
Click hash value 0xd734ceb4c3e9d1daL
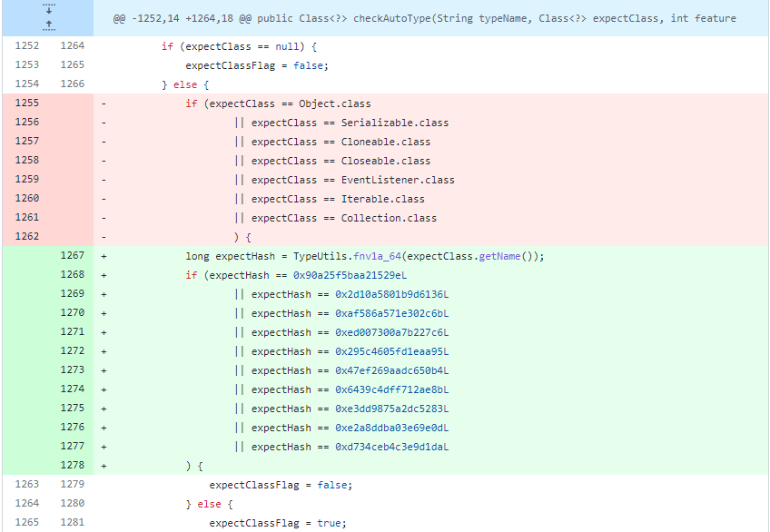(x=392, y=447)
